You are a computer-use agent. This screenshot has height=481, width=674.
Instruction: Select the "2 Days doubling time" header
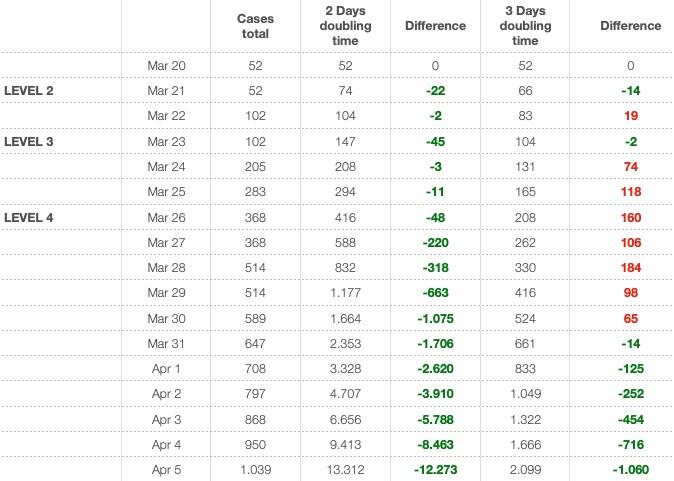(346, 25)
